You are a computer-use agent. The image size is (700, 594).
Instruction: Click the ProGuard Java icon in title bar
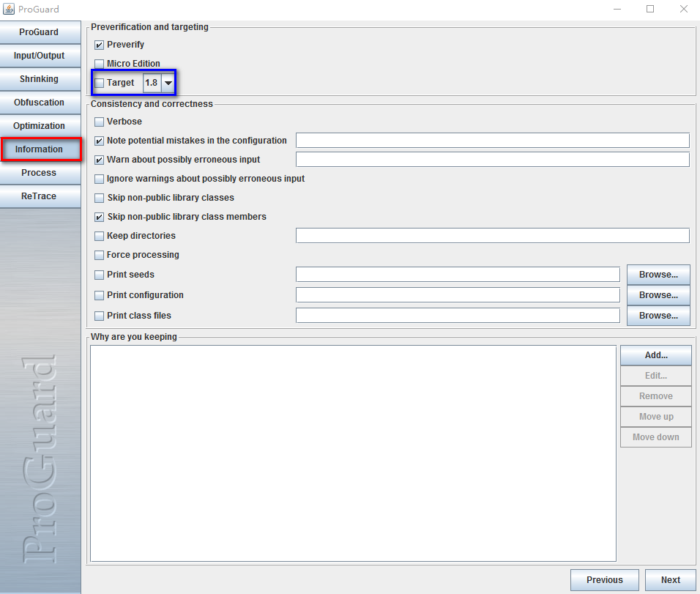point(9,9)
